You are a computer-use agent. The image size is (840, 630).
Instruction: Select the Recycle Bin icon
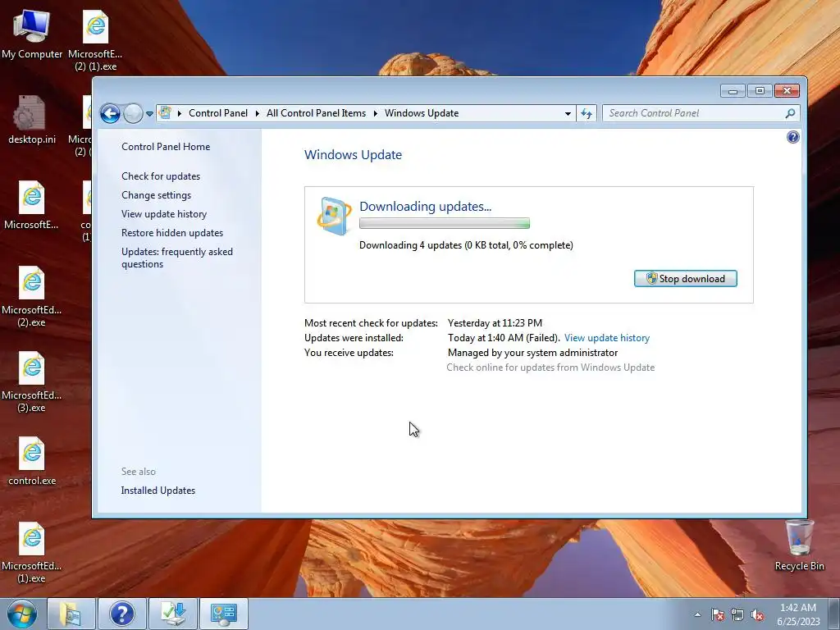pos(799,546)
